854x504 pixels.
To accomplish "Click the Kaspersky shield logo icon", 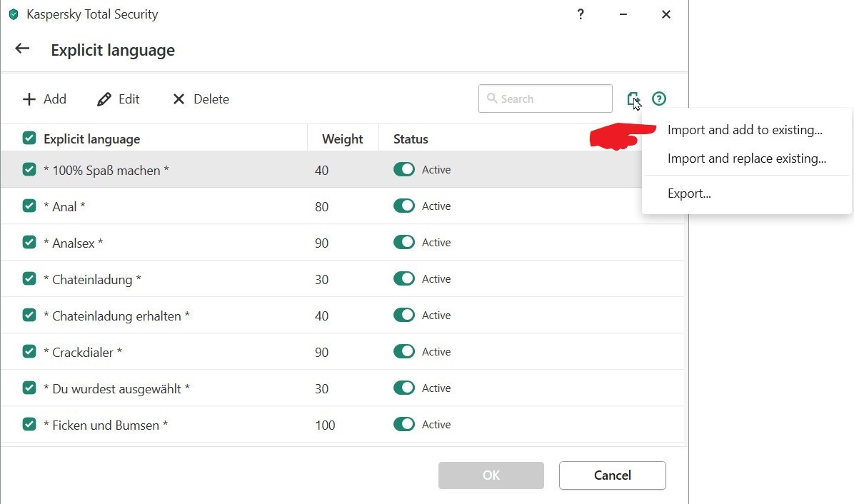I will [x=14, y=14].
